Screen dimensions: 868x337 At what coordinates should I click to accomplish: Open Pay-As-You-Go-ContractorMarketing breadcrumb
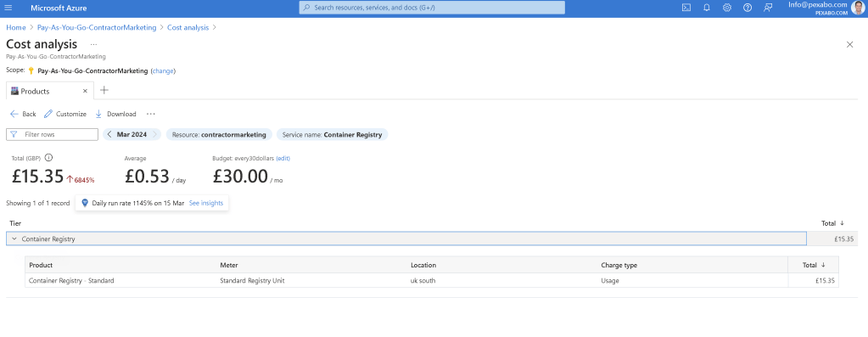97,28
